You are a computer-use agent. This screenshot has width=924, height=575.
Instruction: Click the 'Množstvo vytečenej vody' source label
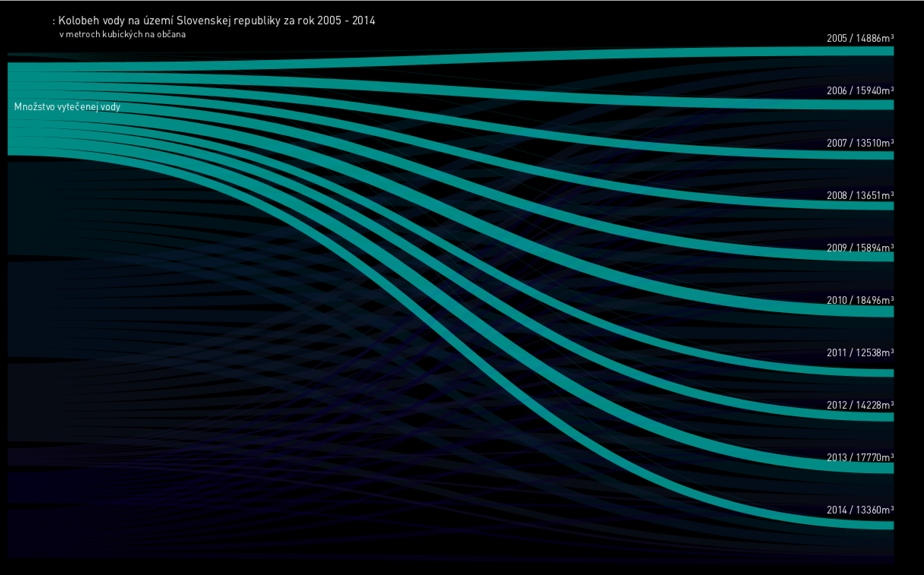[67, 107]
